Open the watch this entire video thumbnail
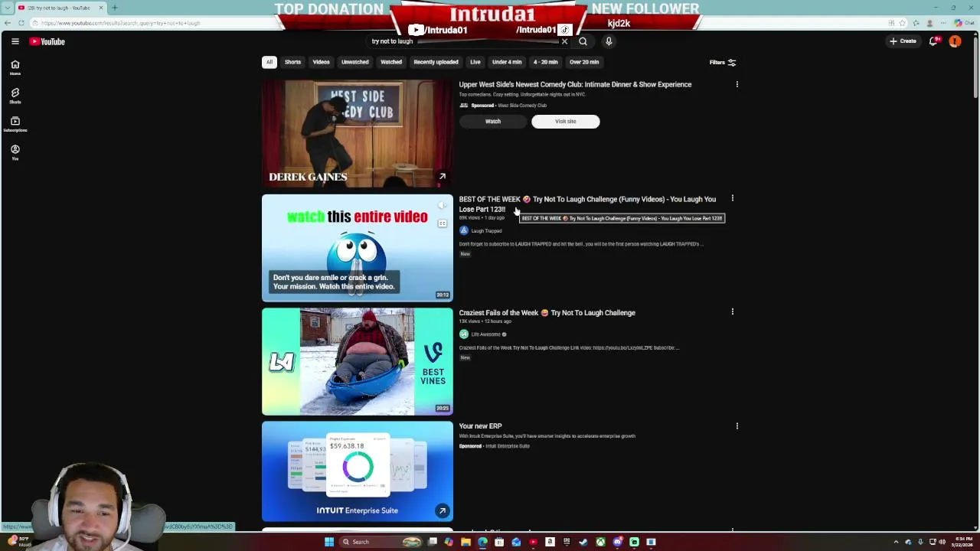 coord(358,248)
